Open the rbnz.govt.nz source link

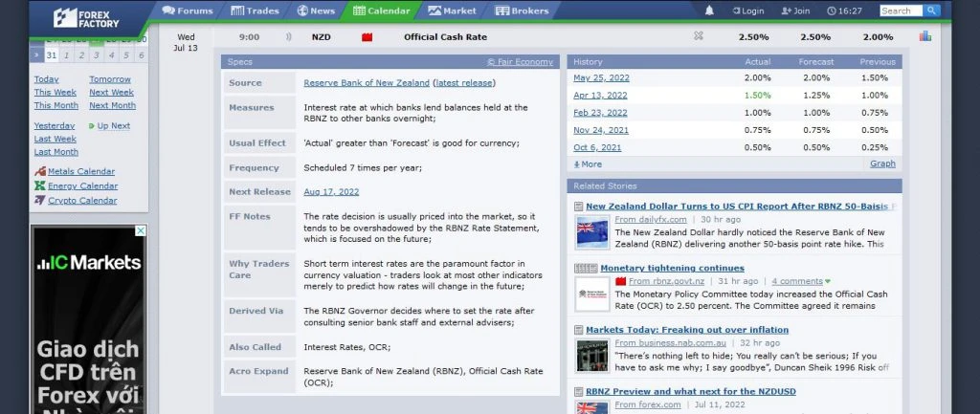point(666,282)
